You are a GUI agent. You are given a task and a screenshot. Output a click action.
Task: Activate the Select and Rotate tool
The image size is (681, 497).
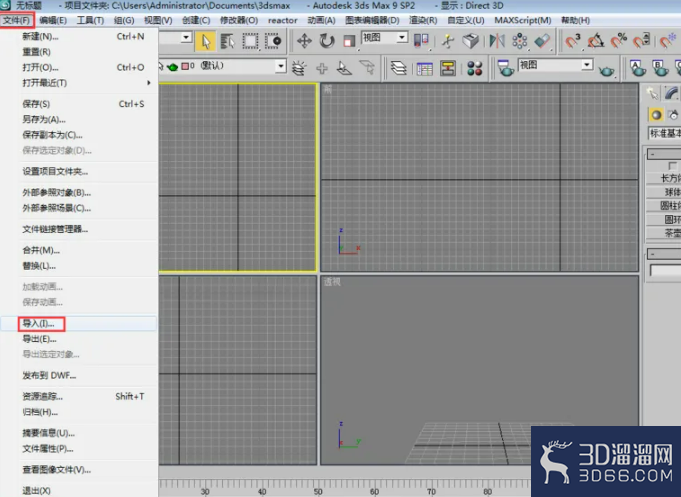[327, 41]
